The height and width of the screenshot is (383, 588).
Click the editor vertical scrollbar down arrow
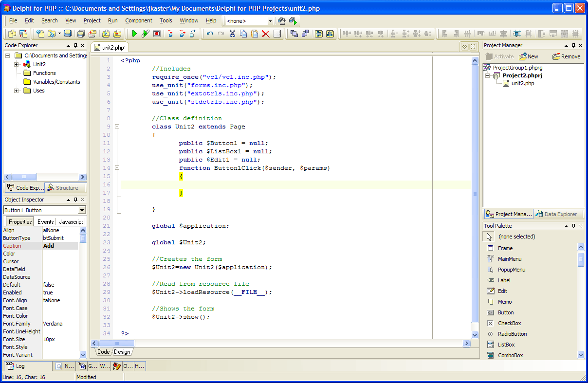pyautogui.click(x=475, y=335)
